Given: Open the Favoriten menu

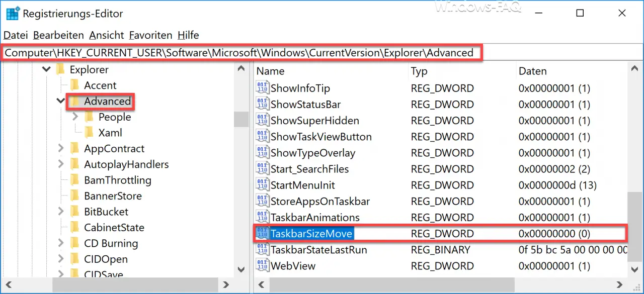Looking at the screenshot, I should pyautogui.click(x=150, y=35).
